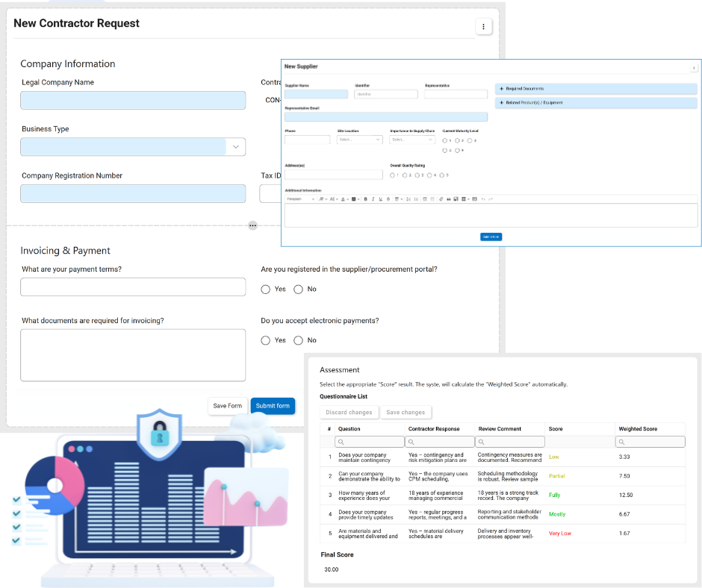Open the Site Location select dropdown

tap(359, 140)
